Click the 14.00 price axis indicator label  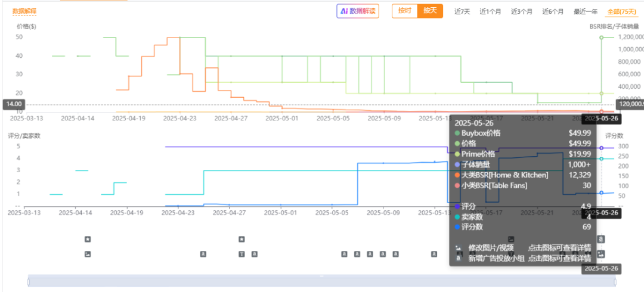pos(14,104)
